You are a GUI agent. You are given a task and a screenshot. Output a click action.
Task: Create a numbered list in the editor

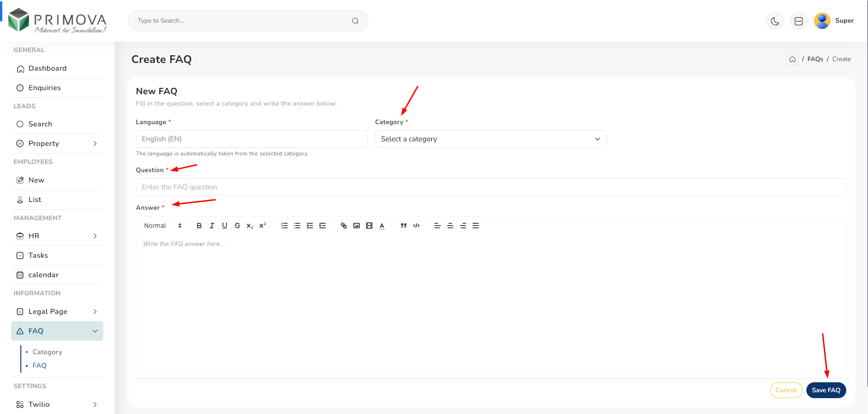(285, 226)
